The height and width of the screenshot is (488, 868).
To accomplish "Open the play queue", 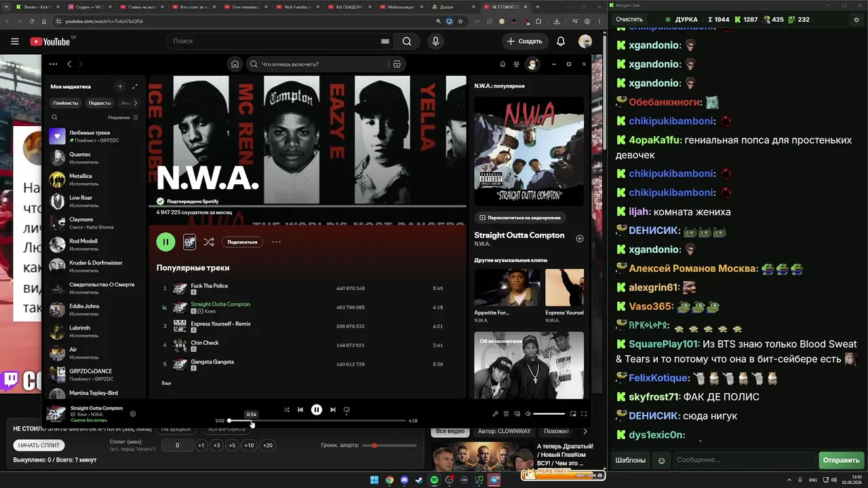I will (x=506, y=413).
